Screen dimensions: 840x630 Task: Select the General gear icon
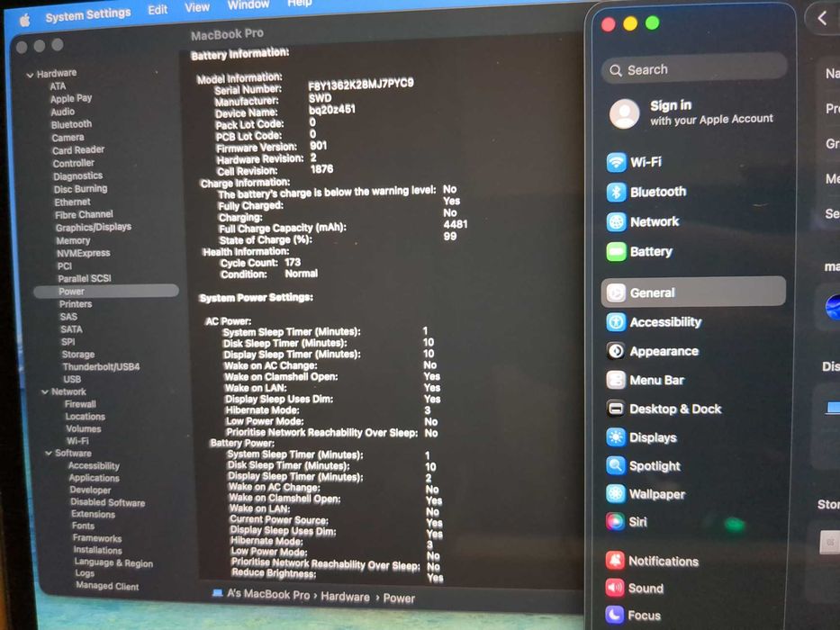[616, 292]
